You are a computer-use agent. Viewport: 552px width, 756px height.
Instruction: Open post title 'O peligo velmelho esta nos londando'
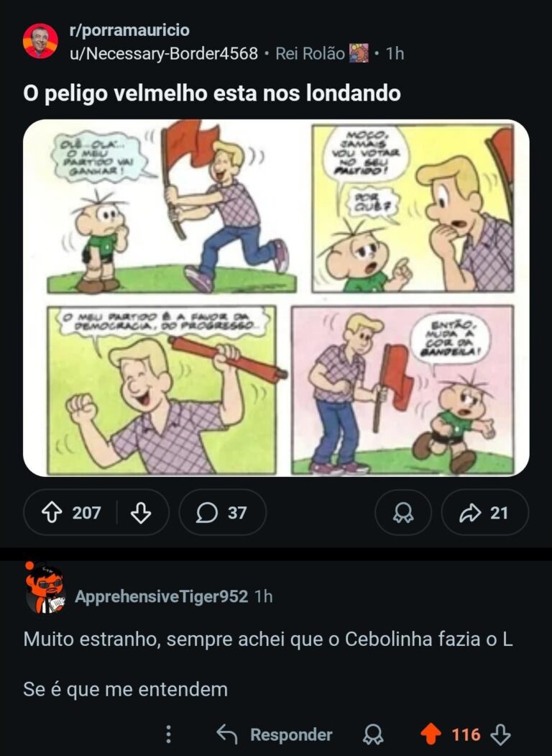point(212,94)
